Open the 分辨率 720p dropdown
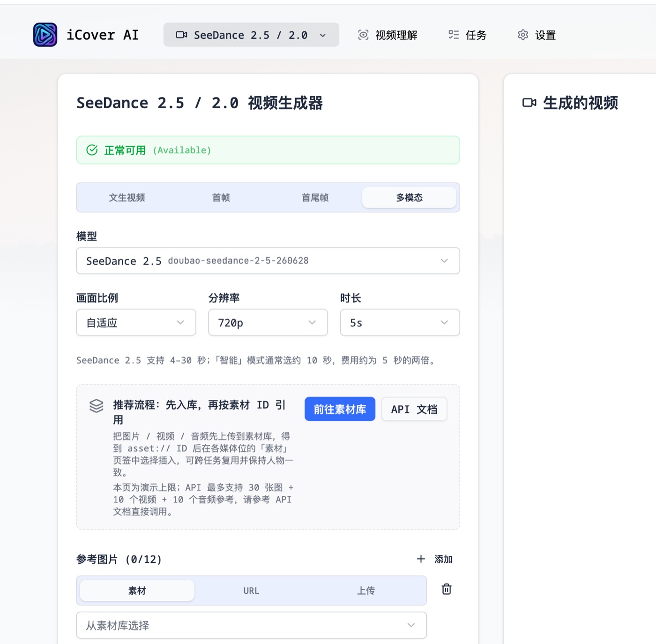Image resolution: width=656 pixels, height=644 pixels. click(268, 322)
